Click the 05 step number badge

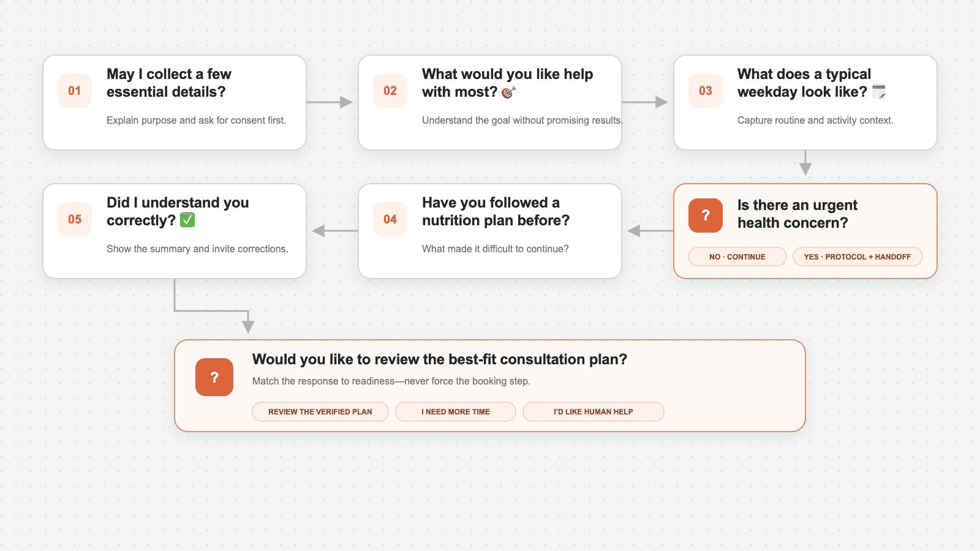[75, 219]
